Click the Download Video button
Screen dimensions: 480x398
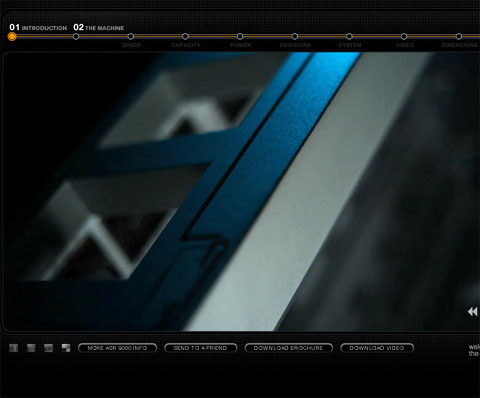point(377,348)
